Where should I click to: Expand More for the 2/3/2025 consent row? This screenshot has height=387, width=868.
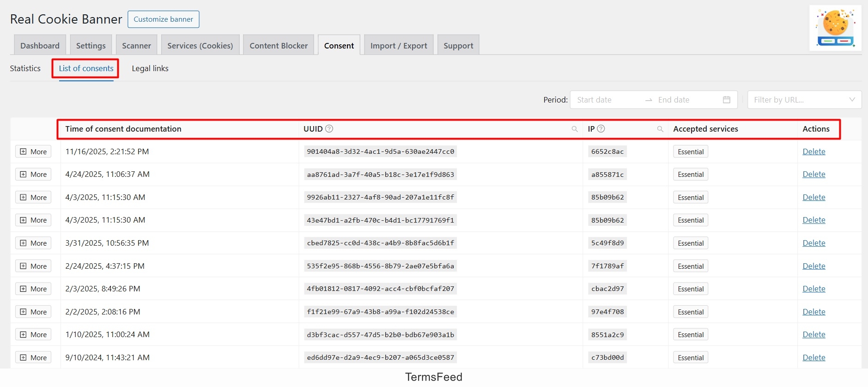click(x=33, y=289)
